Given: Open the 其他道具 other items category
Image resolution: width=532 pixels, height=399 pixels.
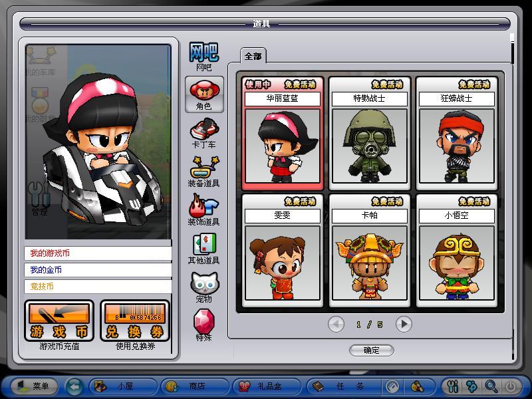Looking at the screenshot, I should (x=204, y=248).
